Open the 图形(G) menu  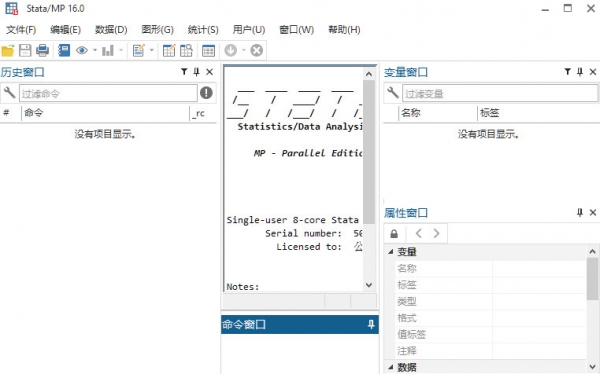[157, 29]
